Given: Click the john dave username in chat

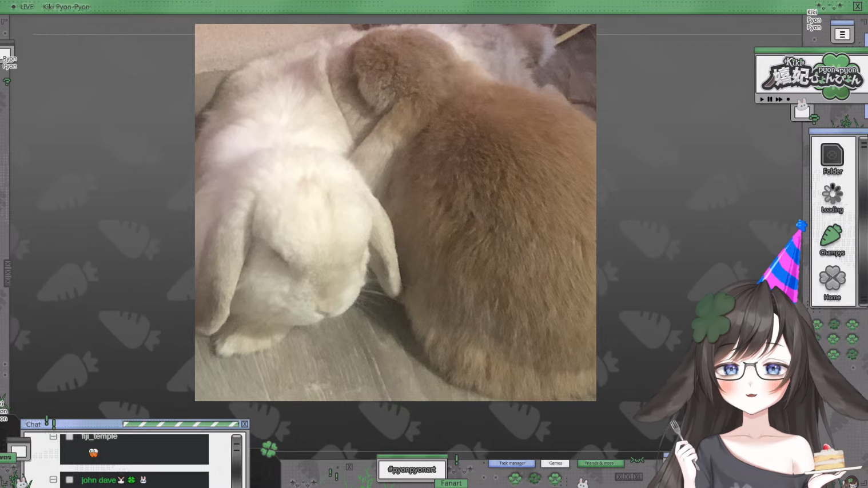Looking at the screenshot, I should [x=98, y=480].
